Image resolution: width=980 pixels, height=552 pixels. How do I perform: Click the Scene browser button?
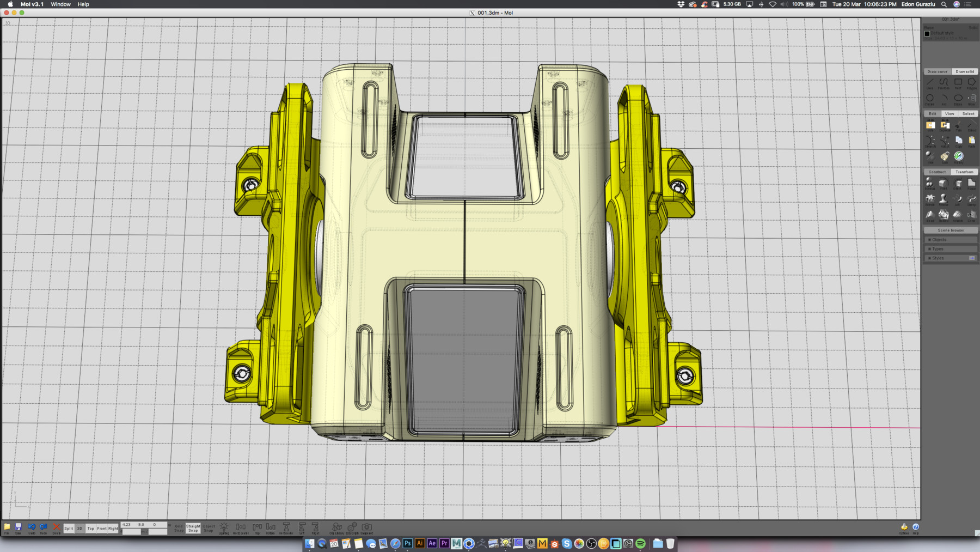(950, 230)
